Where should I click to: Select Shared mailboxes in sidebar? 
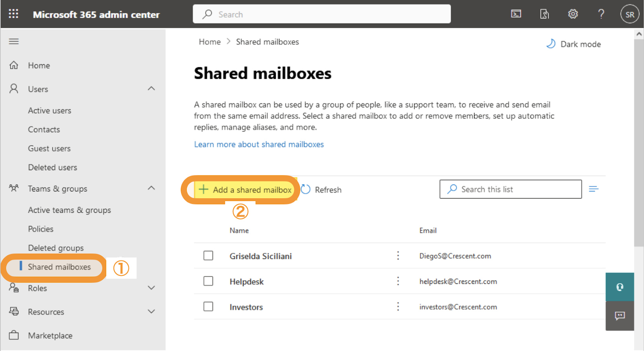click(x=59, y=267)
